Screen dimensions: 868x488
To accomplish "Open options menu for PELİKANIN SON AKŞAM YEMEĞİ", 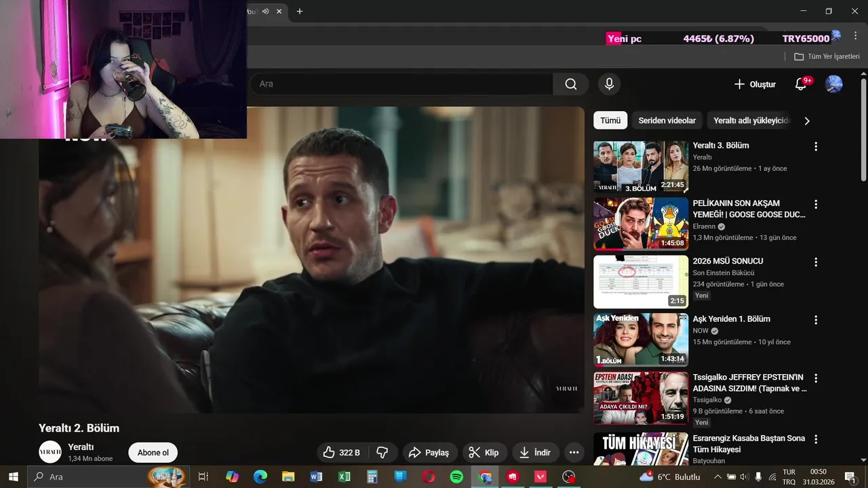I will pos(816,204).
